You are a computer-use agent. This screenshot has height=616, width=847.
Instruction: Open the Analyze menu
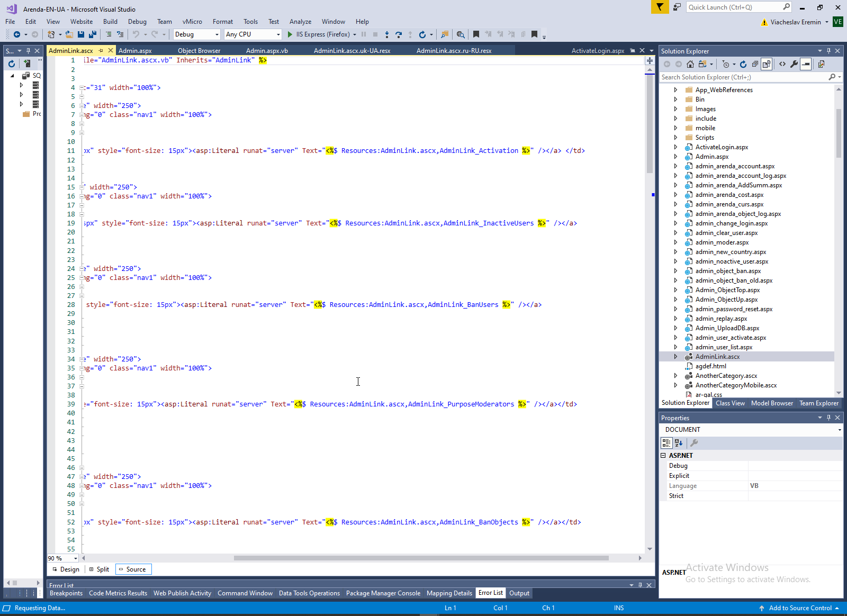click(300, 22)
